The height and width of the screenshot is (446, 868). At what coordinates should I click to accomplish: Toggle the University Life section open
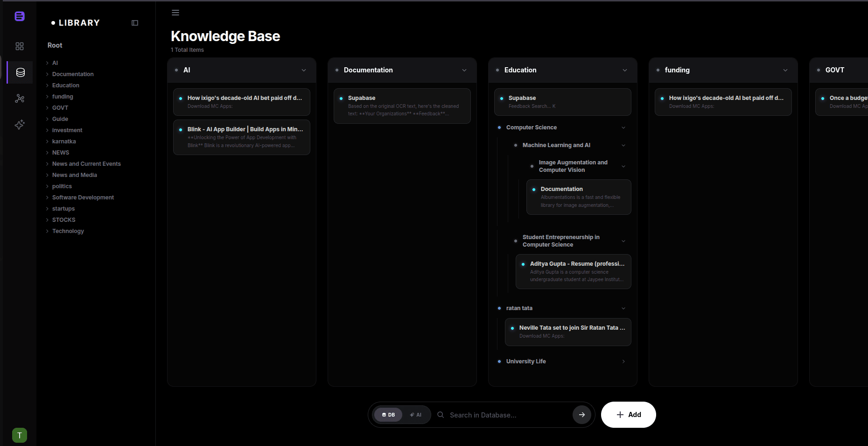(x=623, y=361)
